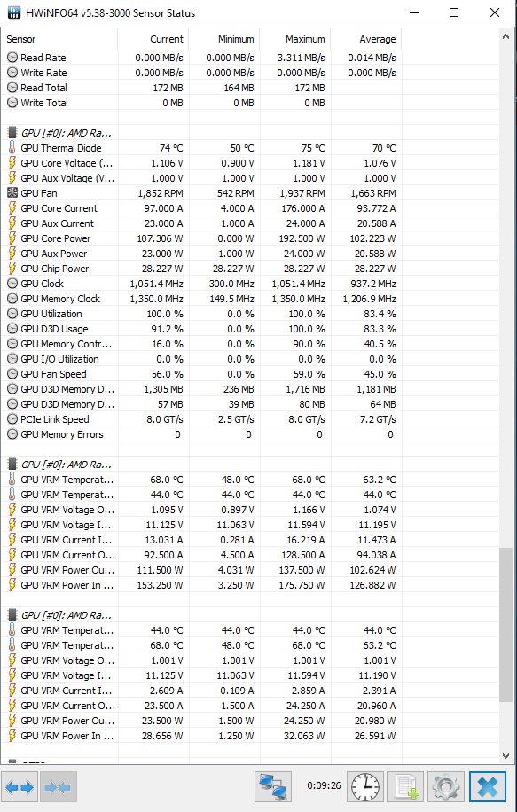Click the lightning icon beside GPU Chip Power
517x812 pixels.
tap(12, 269)
